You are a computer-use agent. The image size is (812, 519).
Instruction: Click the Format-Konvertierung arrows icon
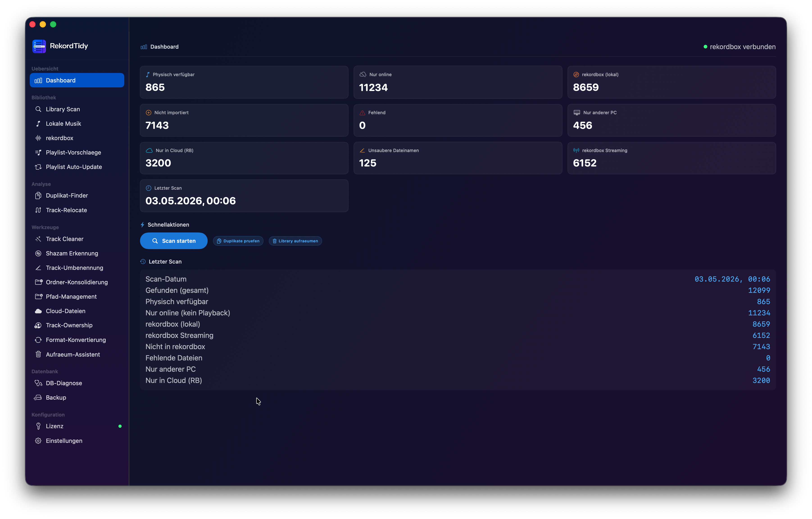point(39,340)
